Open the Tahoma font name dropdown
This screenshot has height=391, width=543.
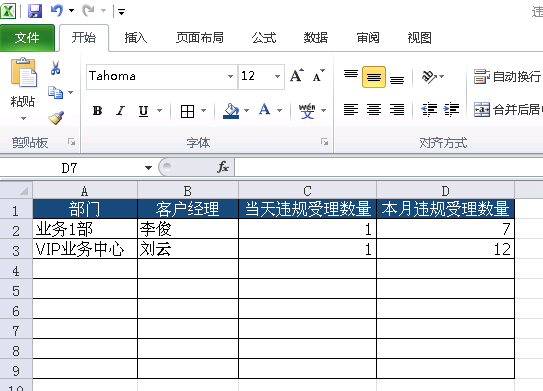tap(230, 76)
